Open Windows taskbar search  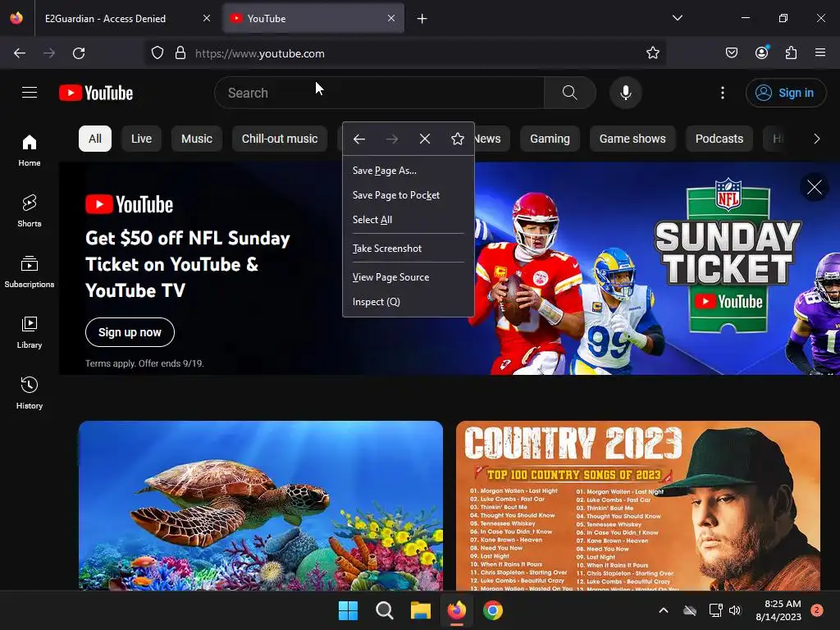[384, 610]
